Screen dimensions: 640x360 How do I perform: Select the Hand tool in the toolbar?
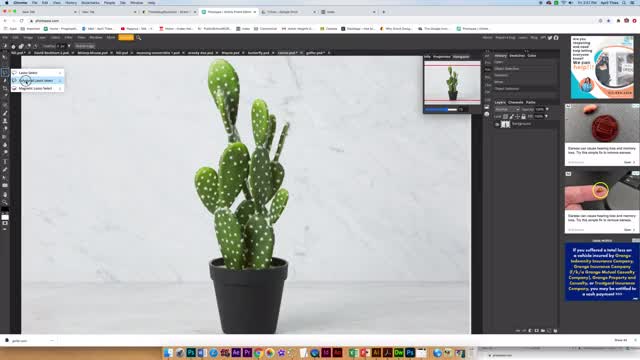[5, 194]
